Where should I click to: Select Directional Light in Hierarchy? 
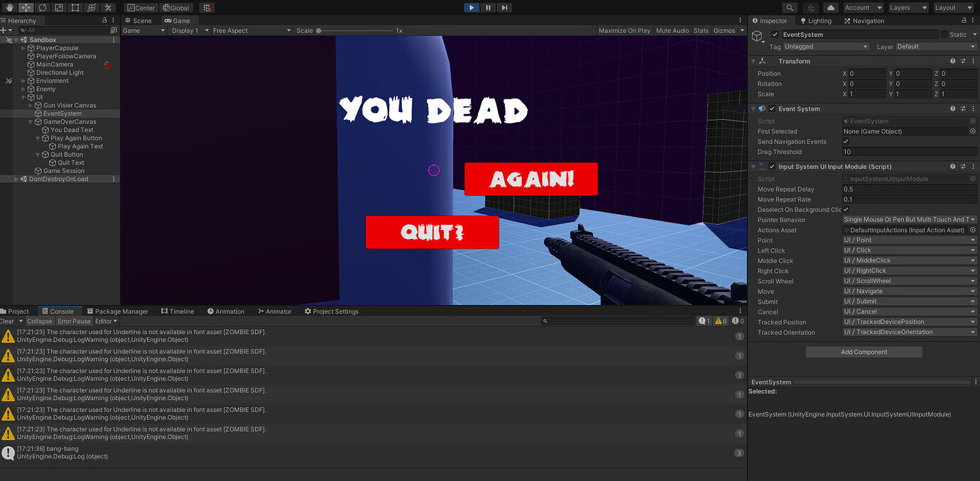[x=60, y=73]
